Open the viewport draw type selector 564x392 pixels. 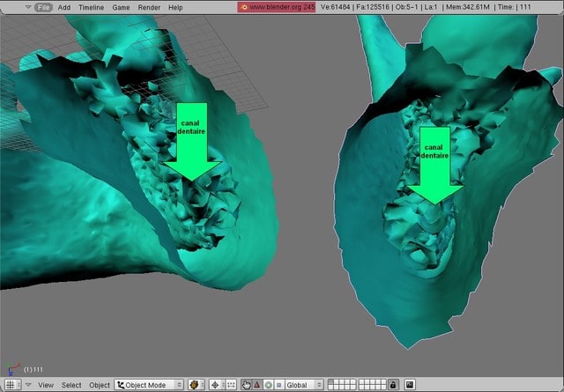(197, 385)
